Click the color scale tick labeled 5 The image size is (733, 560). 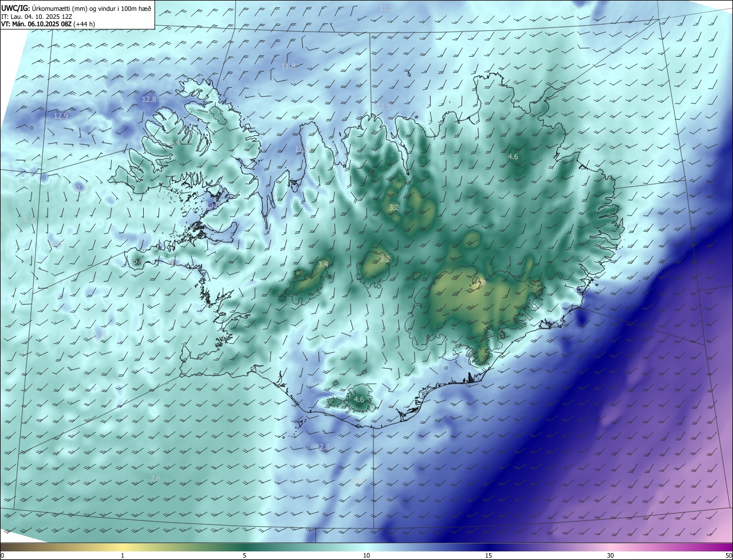pyautogui.click(x=245, y=555)
